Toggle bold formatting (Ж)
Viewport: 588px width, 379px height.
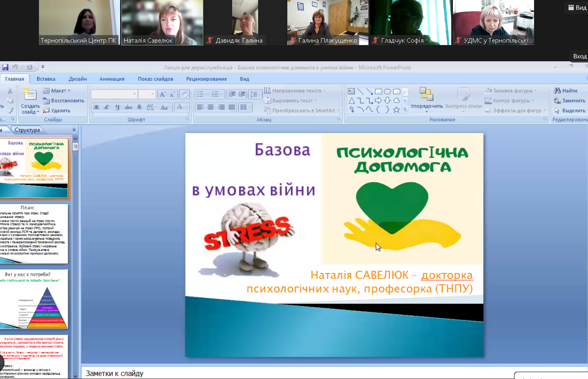pyautogui.click(x=96, y=107)
